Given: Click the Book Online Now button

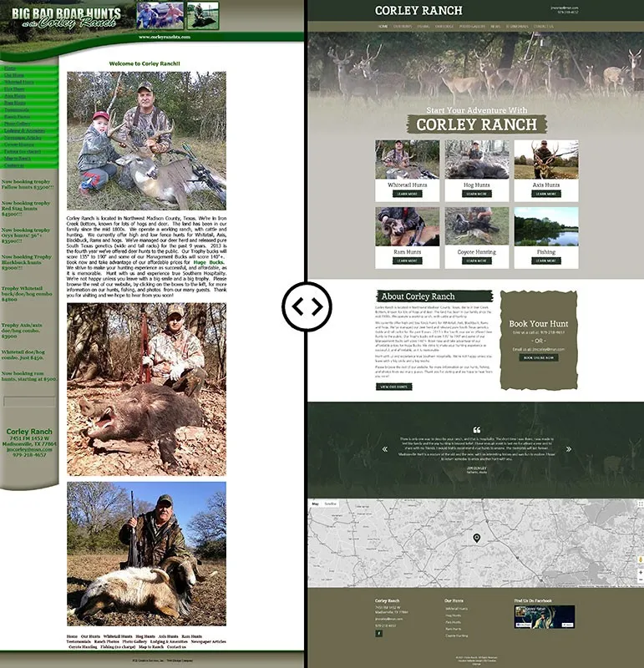Looking at the screenshot, I should [x=538, y=358].
